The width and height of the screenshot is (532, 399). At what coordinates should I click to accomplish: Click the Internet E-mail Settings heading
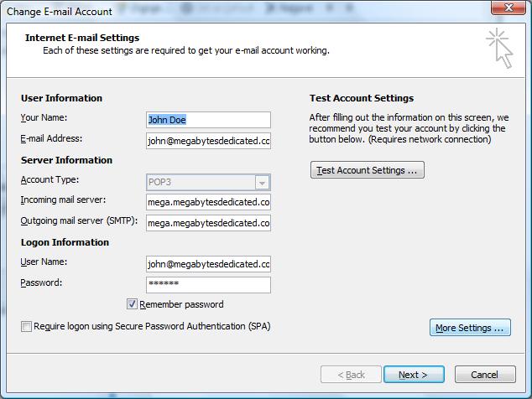(x=82, y=38)
